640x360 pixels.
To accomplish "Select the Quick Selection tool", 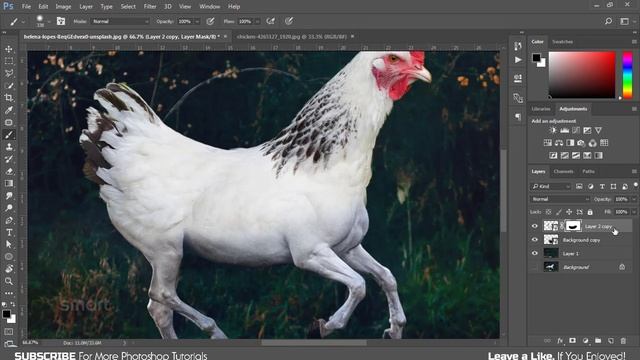I will [9, 86].
